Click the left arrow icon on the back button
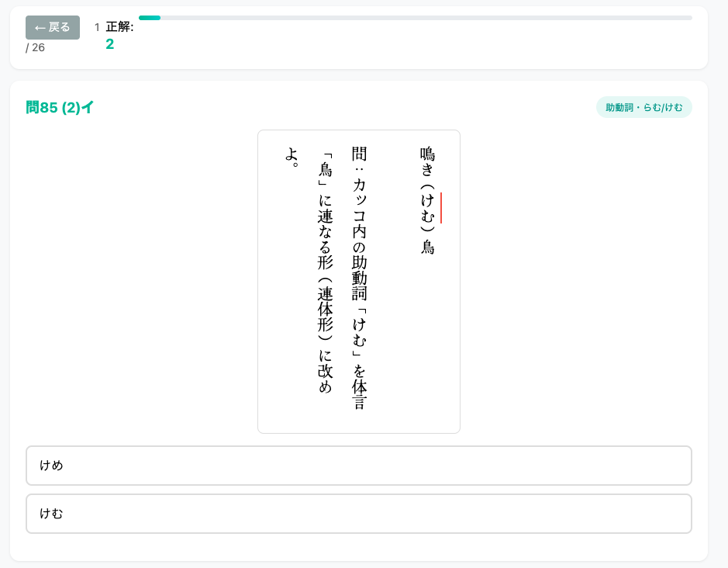 [40, 28]
